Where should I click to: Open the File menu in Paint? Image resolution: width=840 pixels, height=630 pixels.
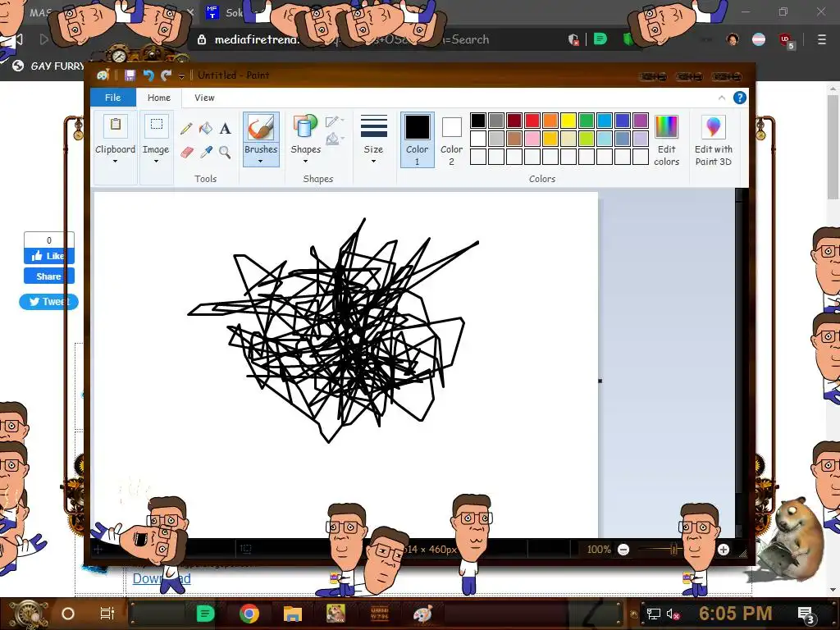coord(112,98)
